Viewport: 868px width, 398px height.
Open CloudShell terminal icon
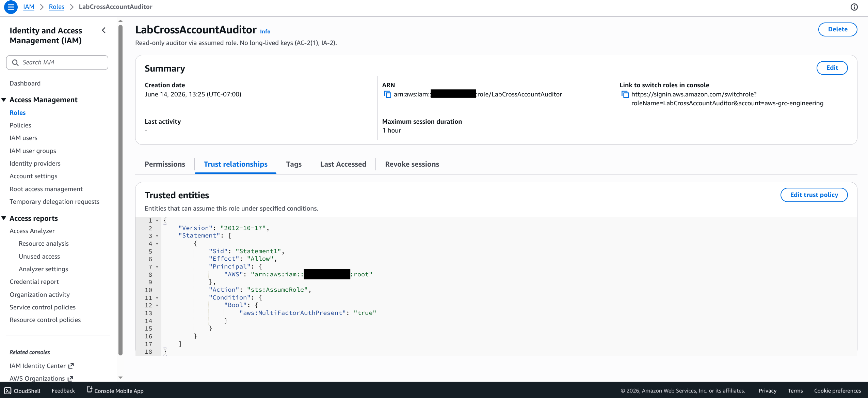pos(8,391)
